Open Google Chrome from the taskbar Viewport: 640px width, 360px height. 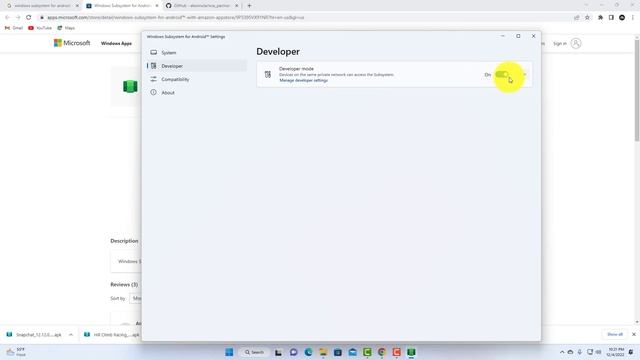click(382, 352)
